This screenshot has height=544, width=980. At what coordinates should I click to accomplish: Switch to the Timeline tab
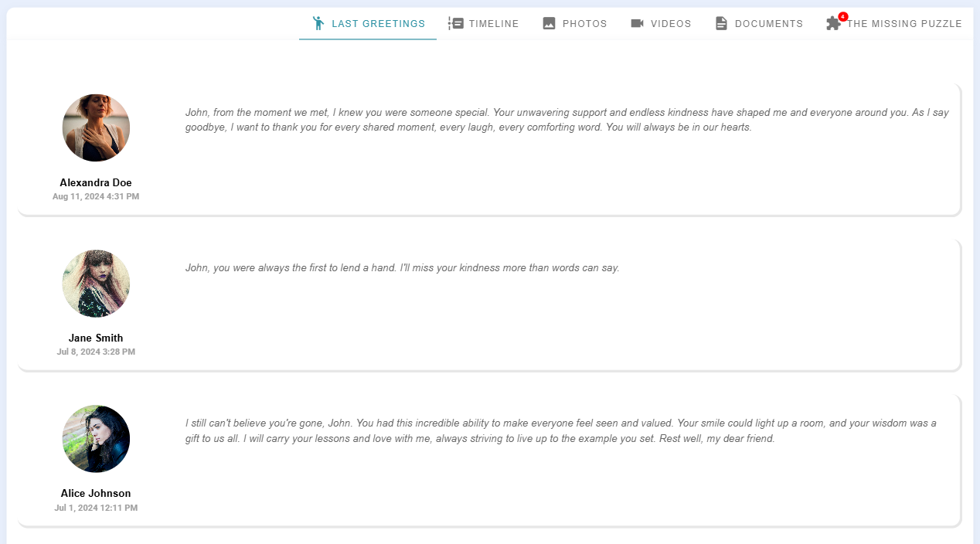[484, 23]
